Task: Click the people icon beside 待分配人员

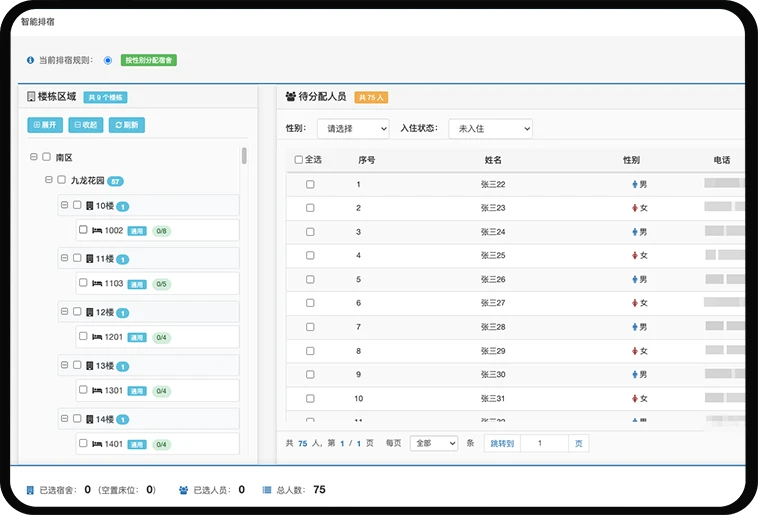Action: pos(291,97)
